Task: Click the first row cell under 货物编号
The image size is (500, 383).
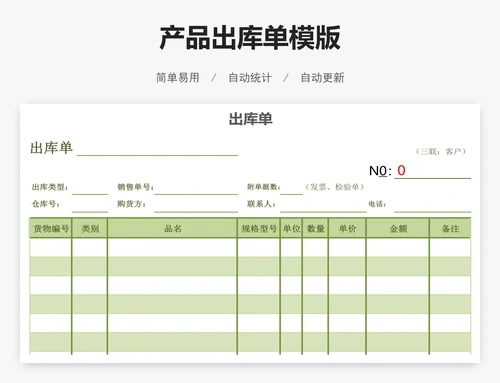Action: point(51,247)
